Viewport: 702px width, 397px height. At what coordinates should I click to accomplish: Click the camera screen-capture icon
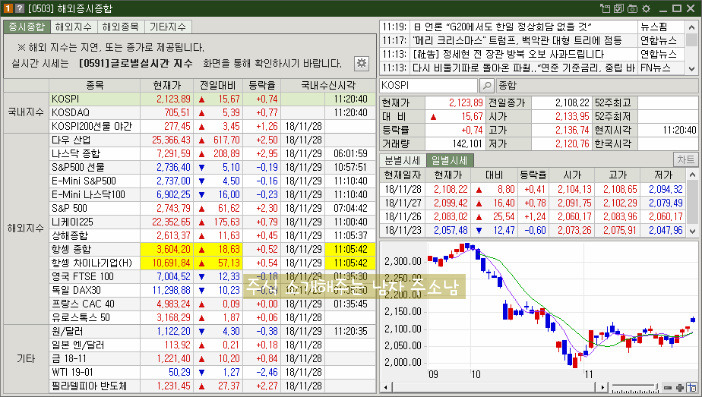632,9
